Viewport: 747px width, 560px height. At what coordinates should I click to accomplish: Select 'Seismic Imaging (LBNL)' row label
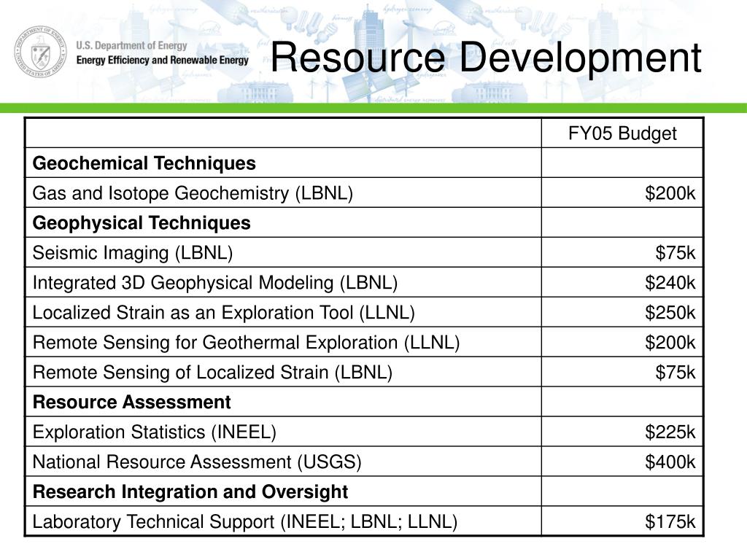coord(133,253)
